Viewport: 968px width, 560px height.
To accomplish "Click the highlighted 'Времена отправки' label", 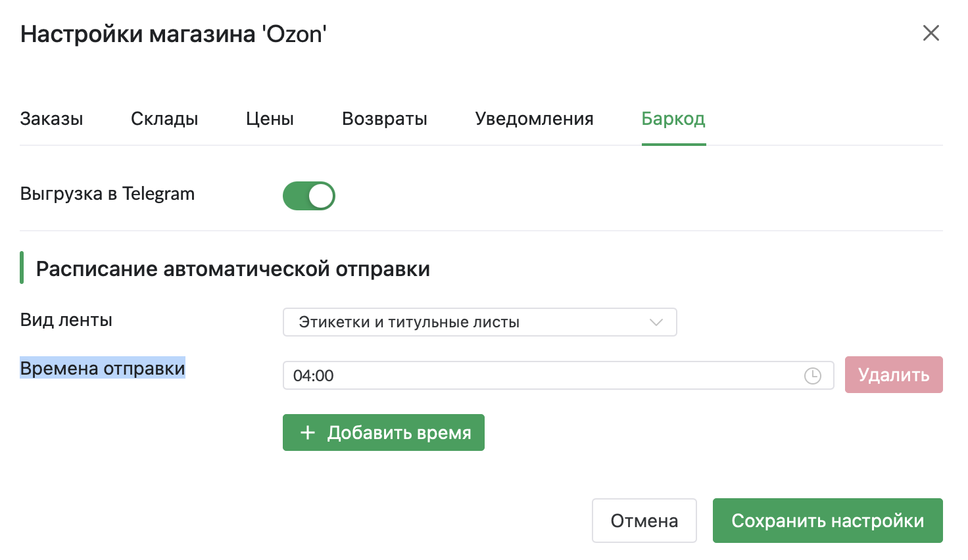I will [x=103, y=368].
